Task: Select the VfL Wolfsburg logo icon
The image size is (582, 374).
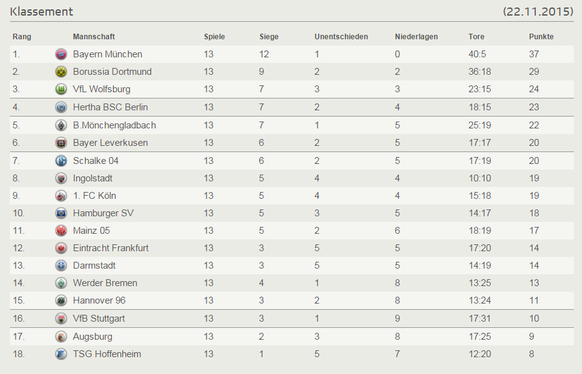Action: click(61, 89)
